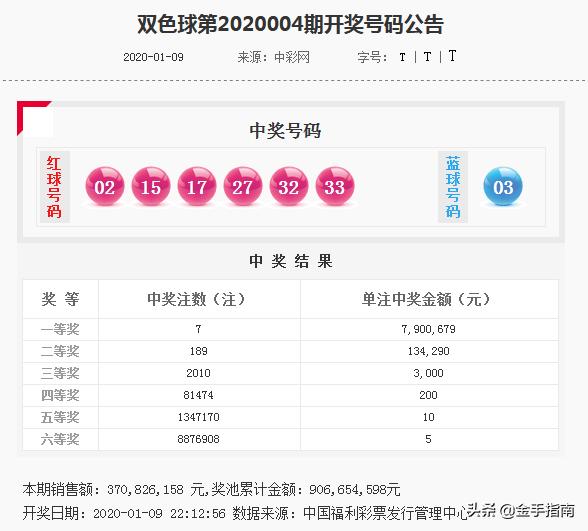Click the blue ball numbered 03
This screenshot has height=531, width=588.
click(503, 186)
